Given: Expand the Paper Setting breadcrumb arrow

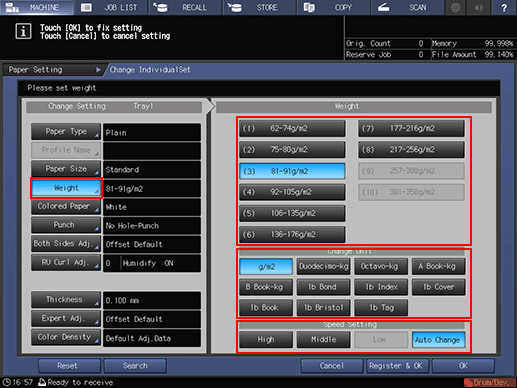Looking at the screenshot, I should [98, 70].
